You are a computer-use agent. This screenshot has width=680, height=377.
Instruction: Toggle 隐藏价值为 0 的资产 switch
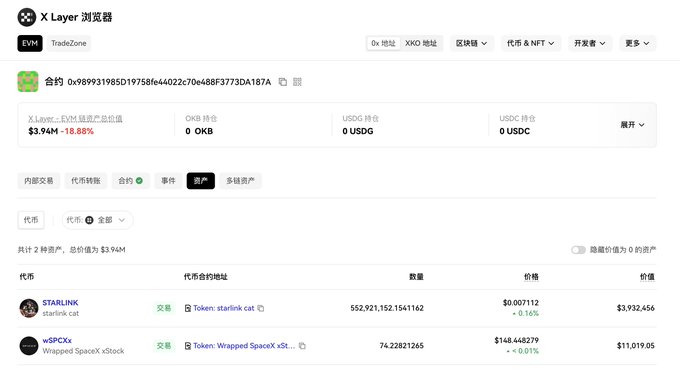pyautogui.click(x=578, y=250)
